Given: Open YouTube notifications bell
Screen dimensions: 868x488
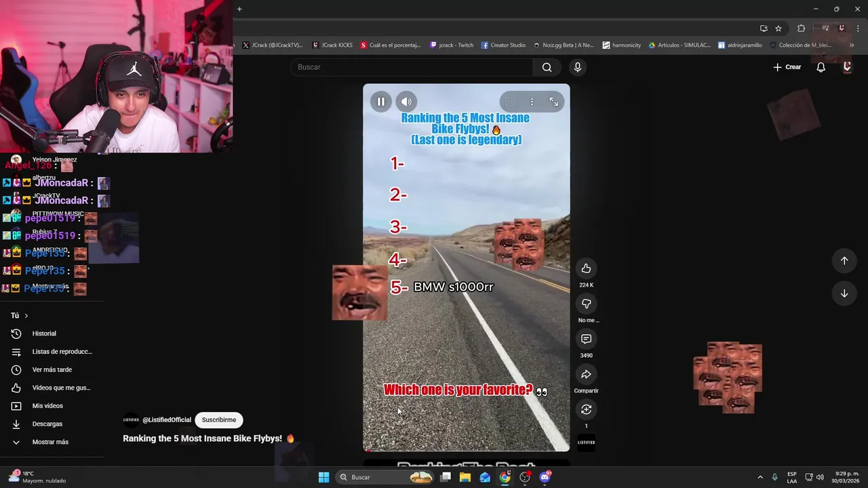Looking at the screenshot, I should pyautogui.click(x=821, y=67).
